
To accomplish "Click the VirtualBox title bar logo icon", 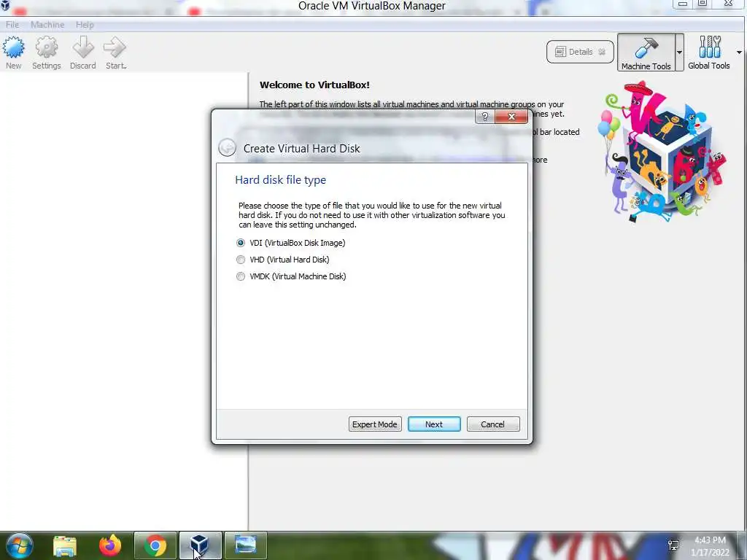I will pos(5,5).
